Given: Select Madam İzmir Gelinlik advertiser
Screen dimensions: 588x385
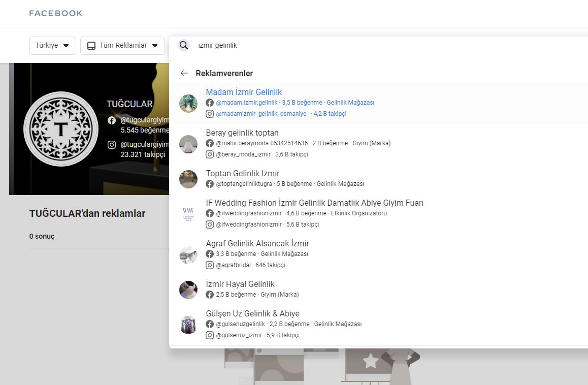Looking at the screenshot, I should click(378, 103).
